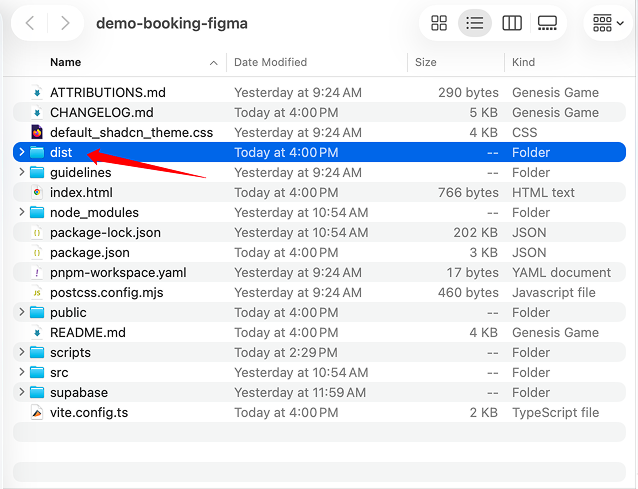Select default_shadcn_theme.css file name
The image size is (638, 489).
(x=131, y=132)
